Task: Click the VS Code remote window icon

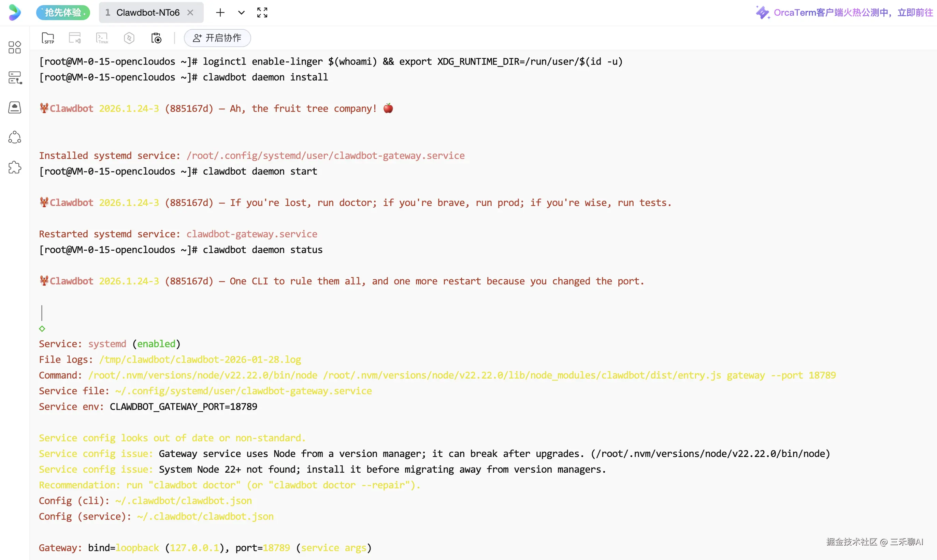Action: coord(75,38)
